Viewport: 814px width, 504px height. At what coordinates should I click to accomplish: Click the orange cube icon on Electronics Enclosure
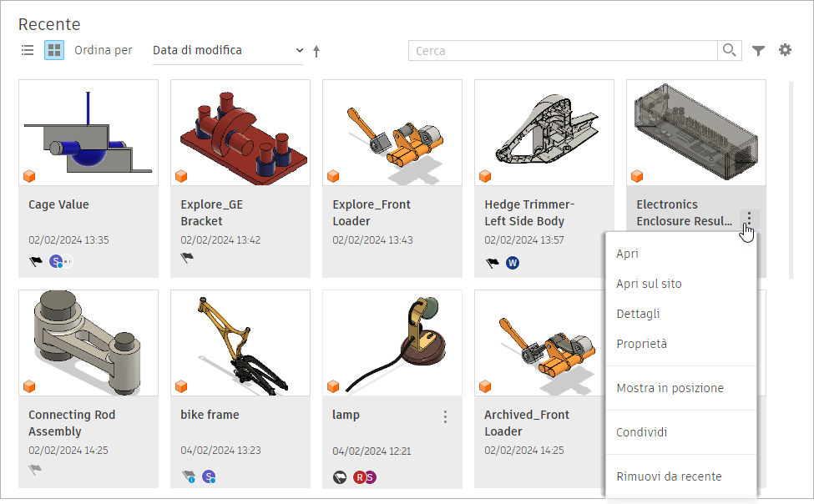pyautogui.click(x=637, y=176)
